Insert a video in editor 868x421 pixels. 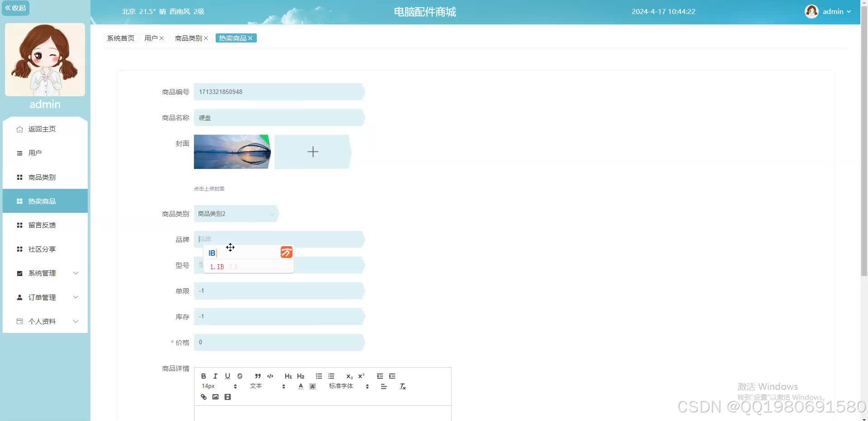[x=227, y=397]
